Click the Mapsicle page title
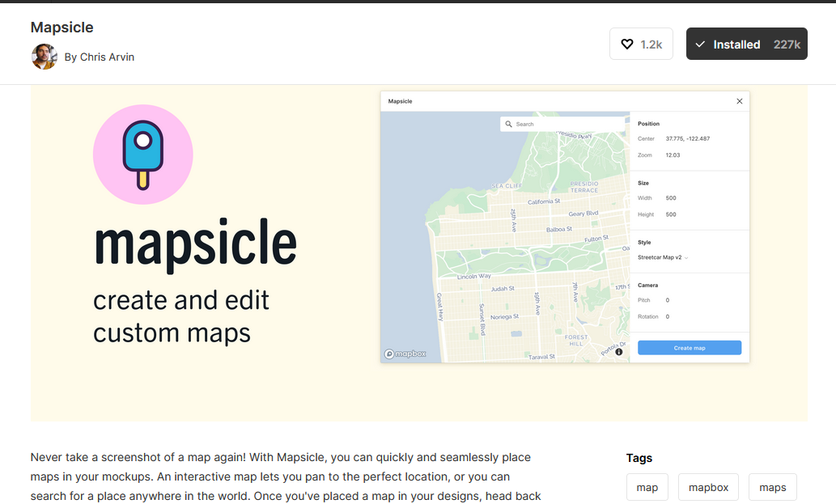The image size is (836, 504). click(62, 28)
